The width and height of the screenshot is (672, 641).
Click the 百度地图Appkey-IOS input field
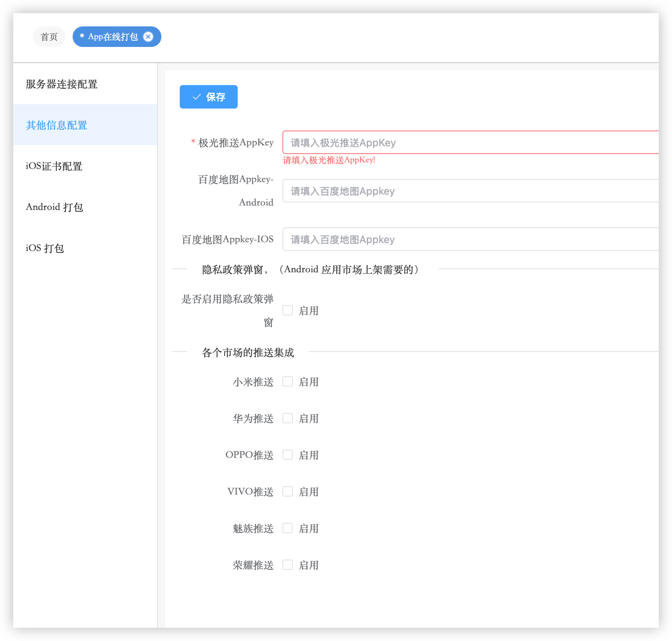coord(470,239)
